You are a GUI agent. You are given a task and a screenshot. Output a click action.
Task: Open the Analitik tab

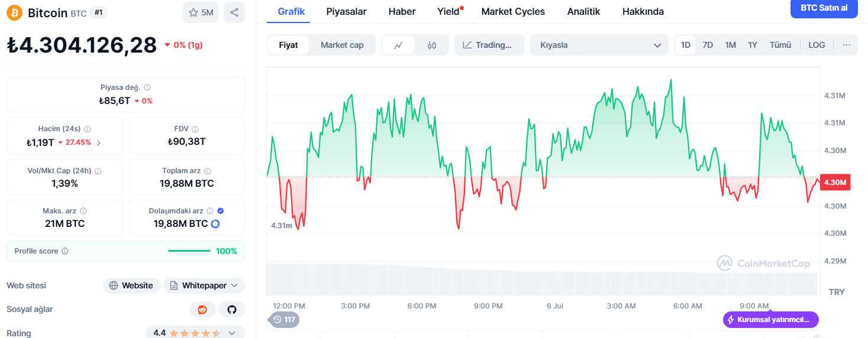point(583,11)
